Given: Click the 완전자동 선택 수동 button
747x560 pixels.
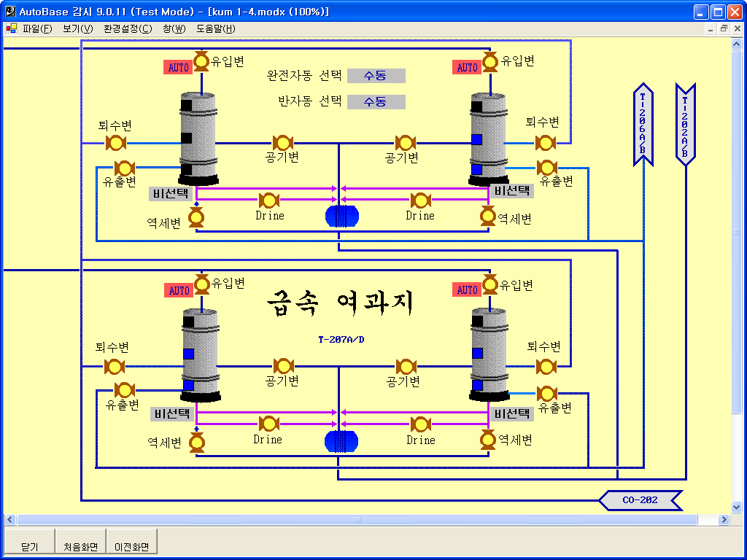Looking at the screenshot, I should pos(376,76).
